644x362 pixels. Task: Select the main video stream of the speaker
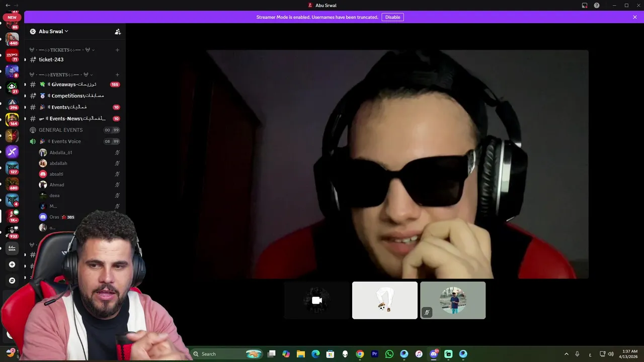pyautogui.click(x=397, y=164)
